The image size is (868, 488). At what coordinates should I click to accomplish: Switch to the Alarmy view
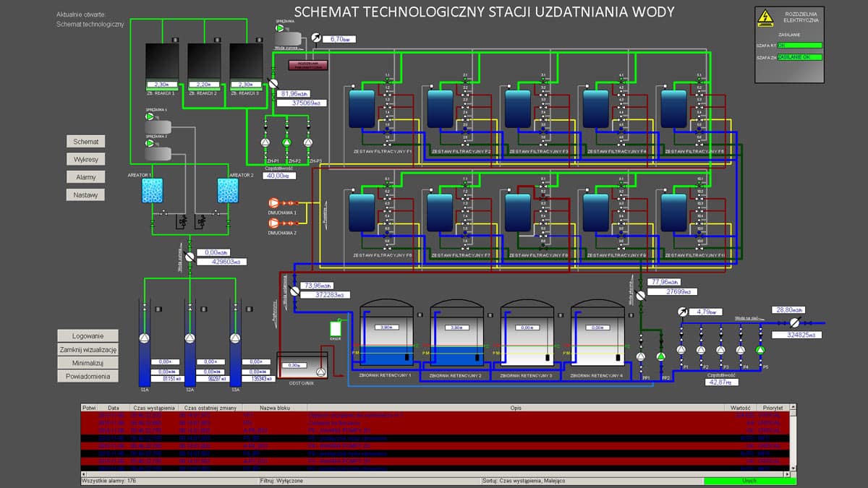pyautogui.click(x=85, y=176)
